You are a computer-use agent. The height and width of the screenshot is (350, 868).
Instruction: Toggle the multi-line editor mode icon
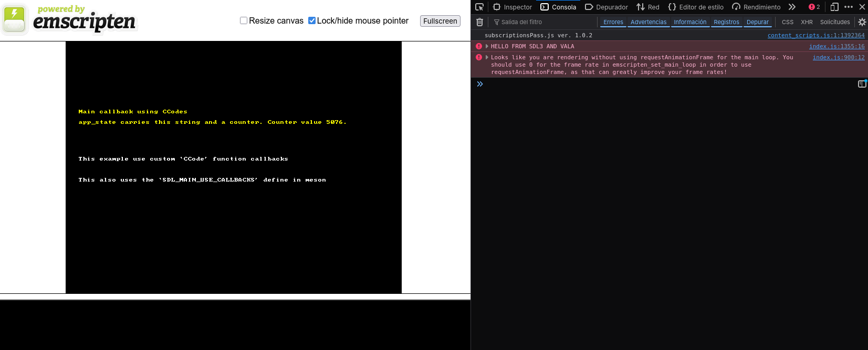(862, 84)
